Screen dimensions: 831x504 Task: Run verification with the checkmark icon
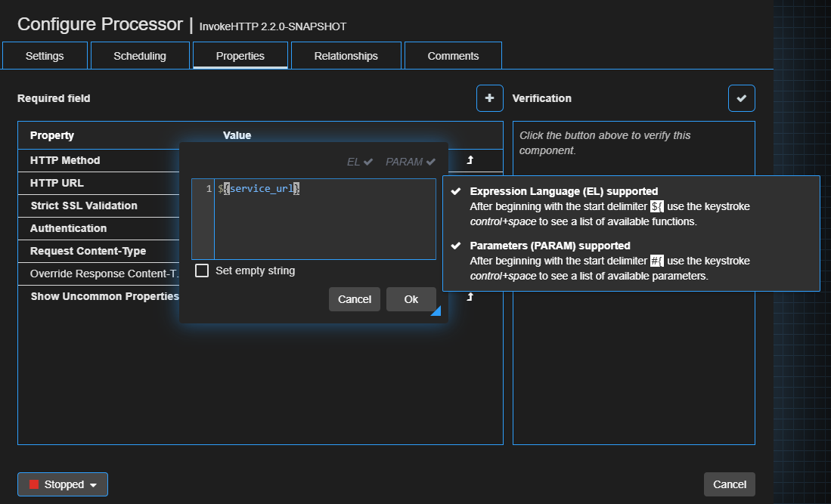[741, 97]
